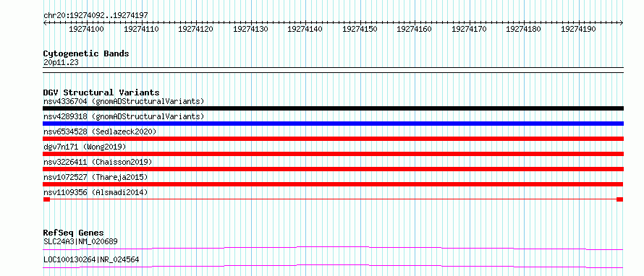Click the right arrow end of the ruler

click(x=622, y=22)
